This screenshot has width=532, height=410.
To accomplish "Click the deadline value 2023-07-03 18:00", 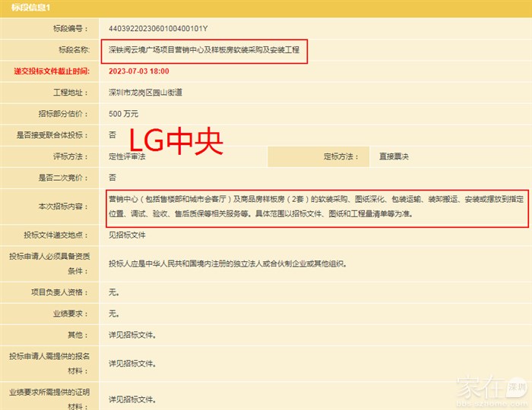I will coord(139,71).
